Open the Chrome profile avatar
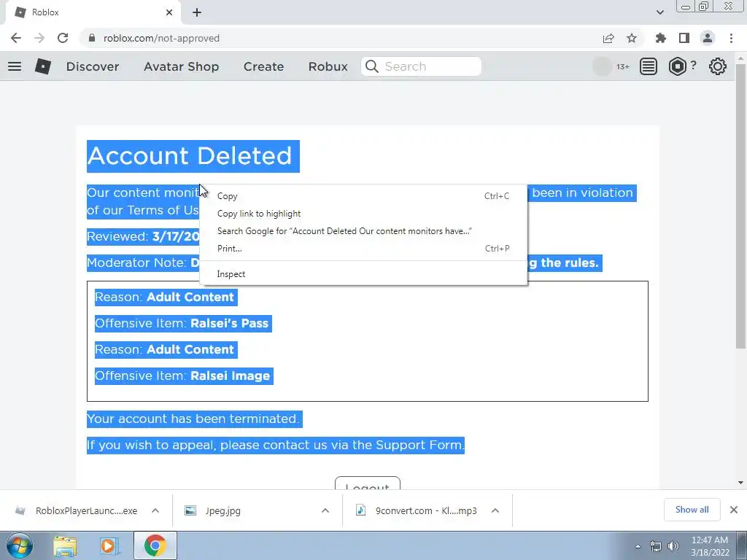The image size is (747, 560). click(x=708, y=38)
